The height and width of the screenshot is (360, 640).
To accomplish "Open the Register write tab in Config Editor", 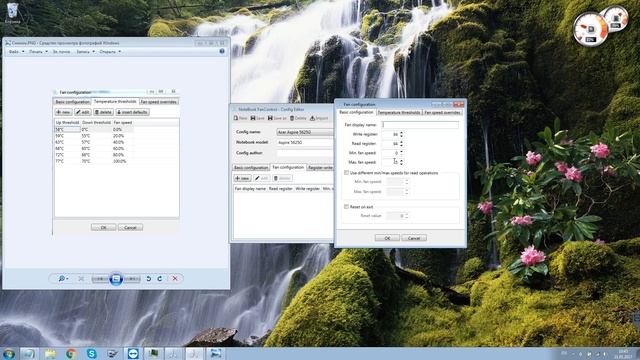I will 320,168.
